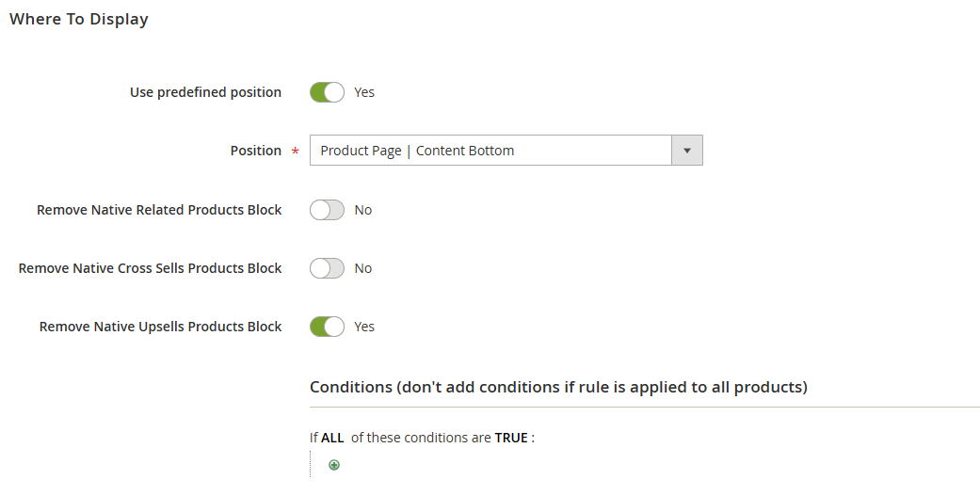Click 'Remove Native Cross Sells Products Block' label
Viewport: 980px width, 496px height.
150,268
